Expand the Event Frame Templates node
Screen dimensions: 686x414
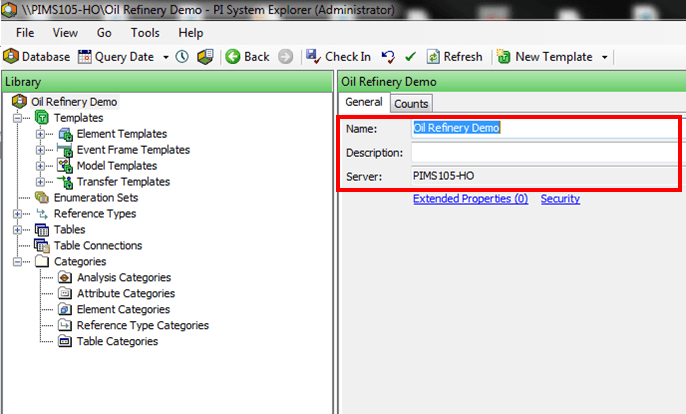click(x=40, y=150)
